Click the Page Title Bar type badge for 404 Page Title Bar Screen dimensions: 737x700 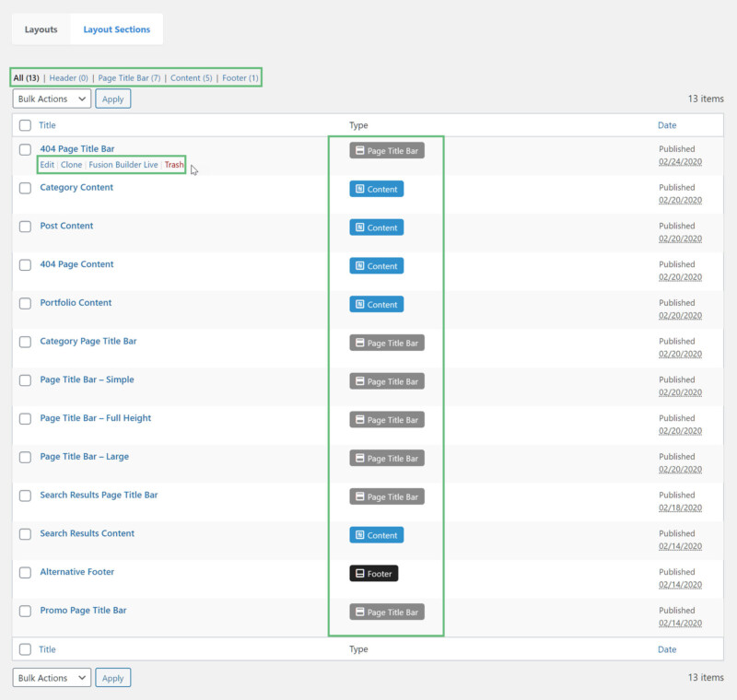point(387,150)
